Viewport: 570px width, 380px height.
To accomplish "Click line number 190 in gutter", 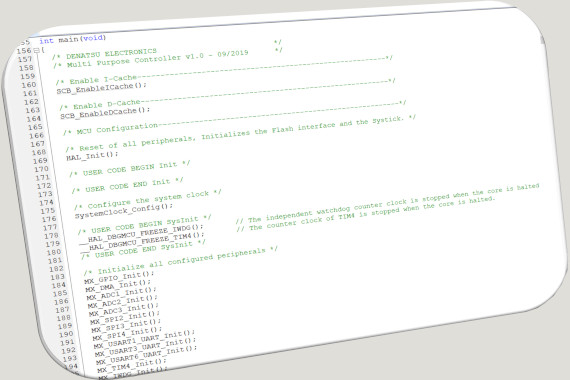I will tap(66, 334).
